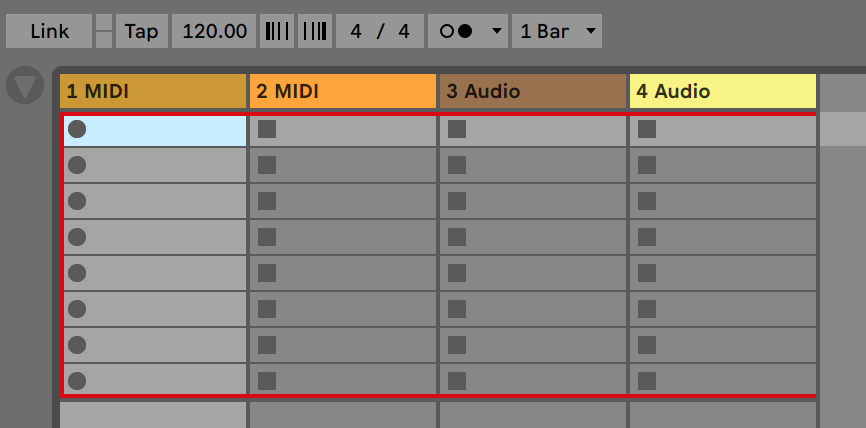Viewport: 866px width, 428px height.
Task: Click the last clip slot circle in 1 MIDI
Action: [x=77, y=381]
